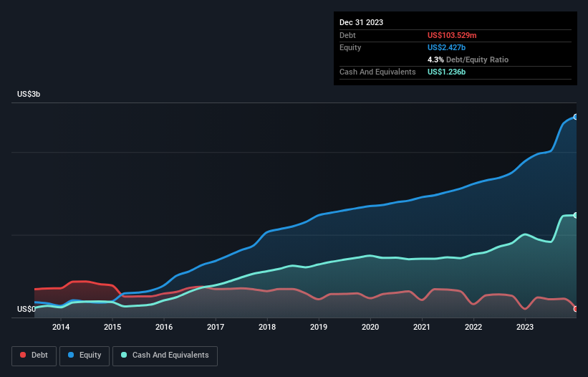Toggle the Debt series legend button

tap(34, 355)
